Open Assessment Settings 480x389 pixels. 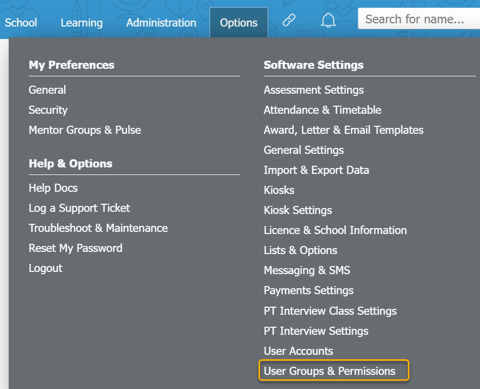pos(314,90)
